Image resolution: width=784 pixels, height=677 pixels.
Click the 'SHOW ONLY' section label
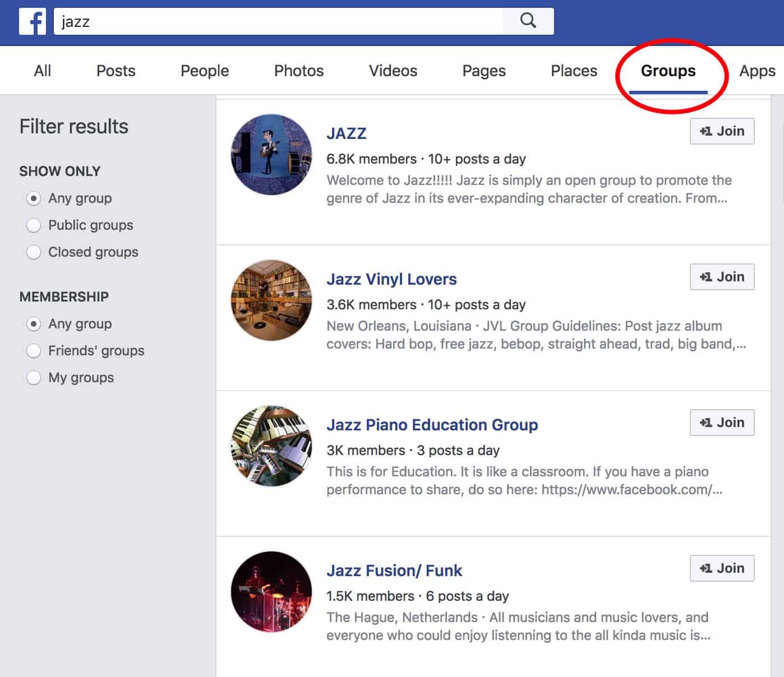pyautogui.click(x=60, y=171)
